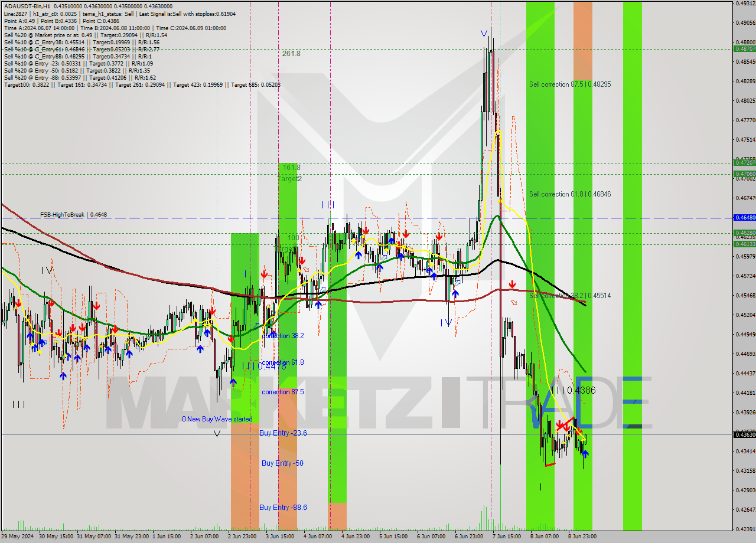
Task: Click the 0.43926 price axis label
Action: click(x=745, y=412)
